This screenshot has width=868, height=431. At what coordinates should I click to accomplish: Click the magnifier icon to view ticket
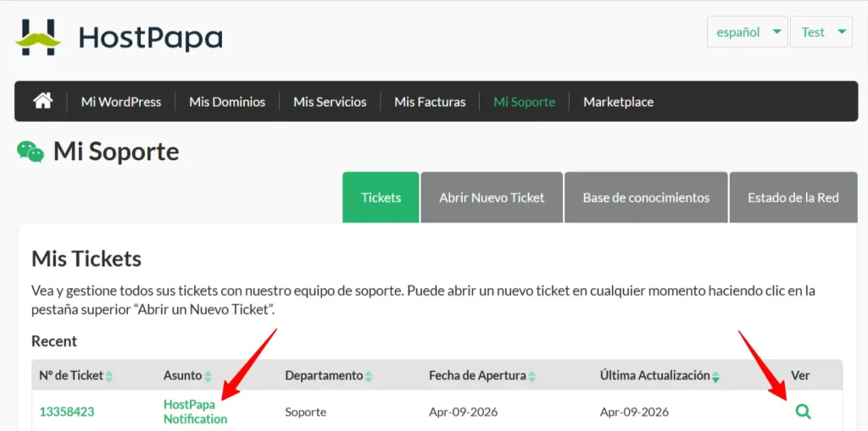click(803, 412)
